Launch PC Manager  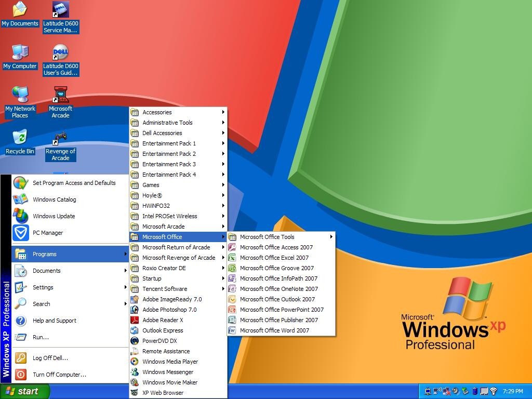pos(70,233)
